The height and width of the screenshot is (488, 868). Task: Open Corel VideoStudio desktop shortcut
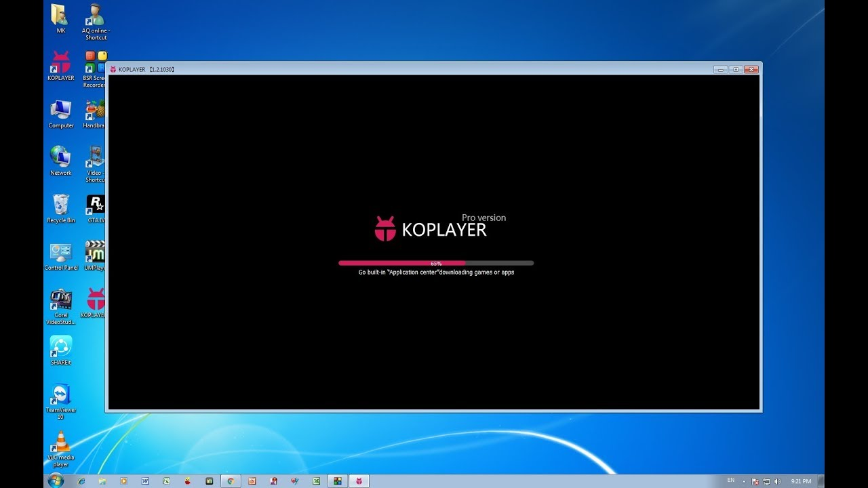tap(60, 306)
